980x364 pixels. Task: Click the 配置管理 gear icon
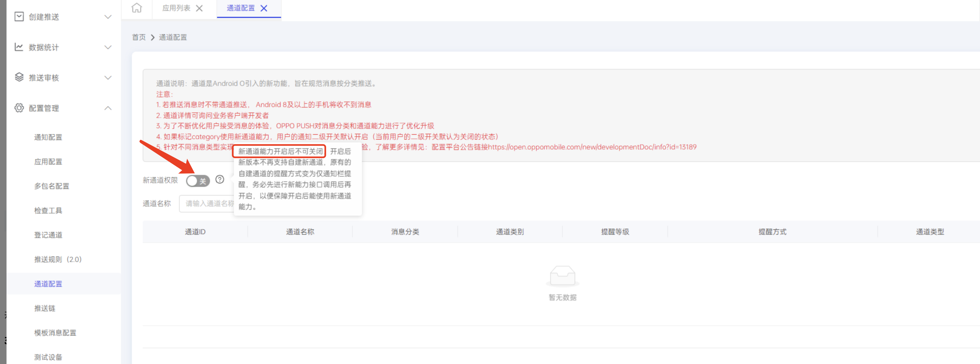19,108
